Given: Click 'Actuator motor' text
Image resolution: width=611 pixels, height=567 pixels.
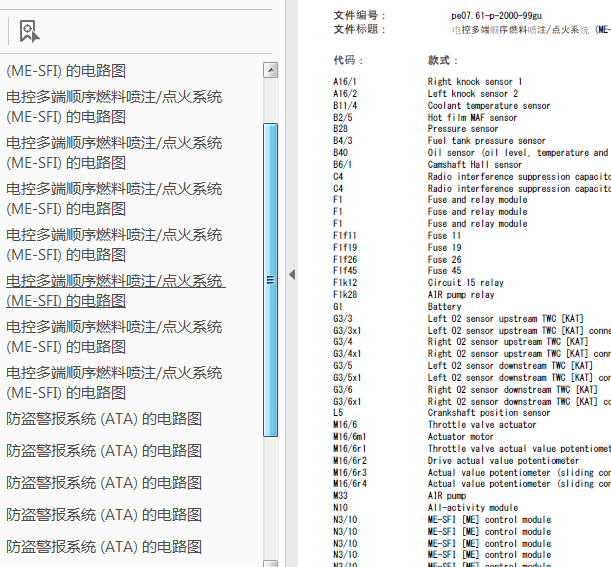Looking at the screenshot, I should coord(460,437).
